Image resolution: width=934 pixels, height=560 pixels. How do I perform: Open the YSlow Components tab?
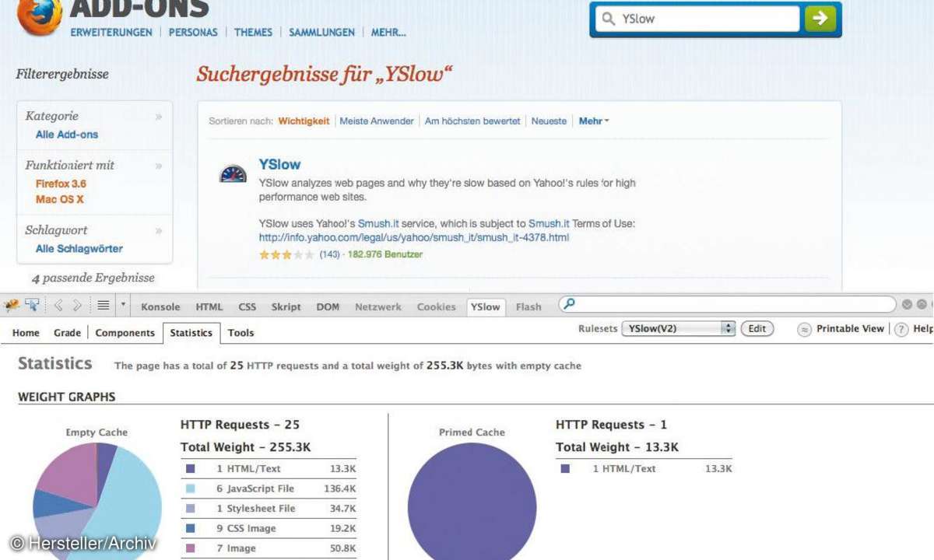tap(125, 332)
